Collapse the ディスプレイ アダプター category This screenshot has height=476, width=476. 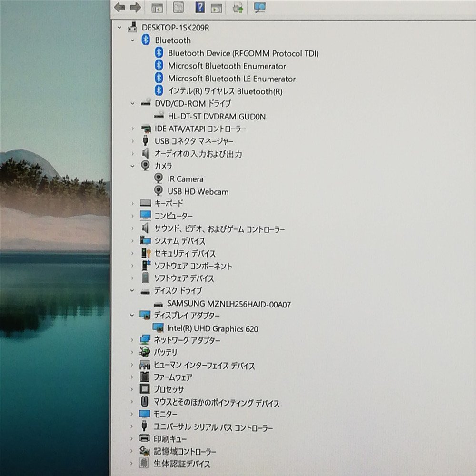132,316
